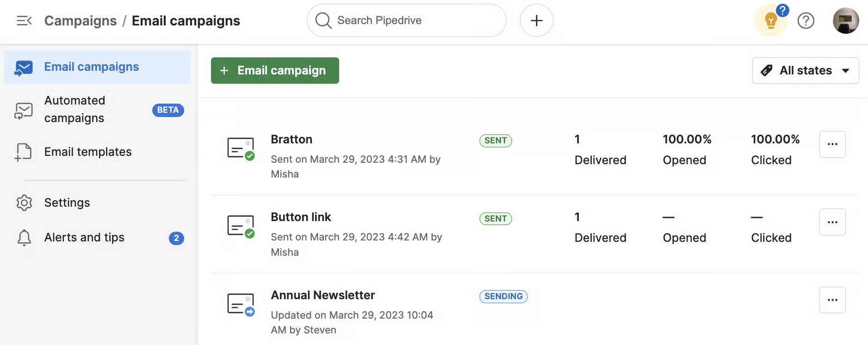Image resolution: width=868 pixels, height=345 pixels.
Task: Open the Email campaigns sidebar section
Action: (91, 67)
